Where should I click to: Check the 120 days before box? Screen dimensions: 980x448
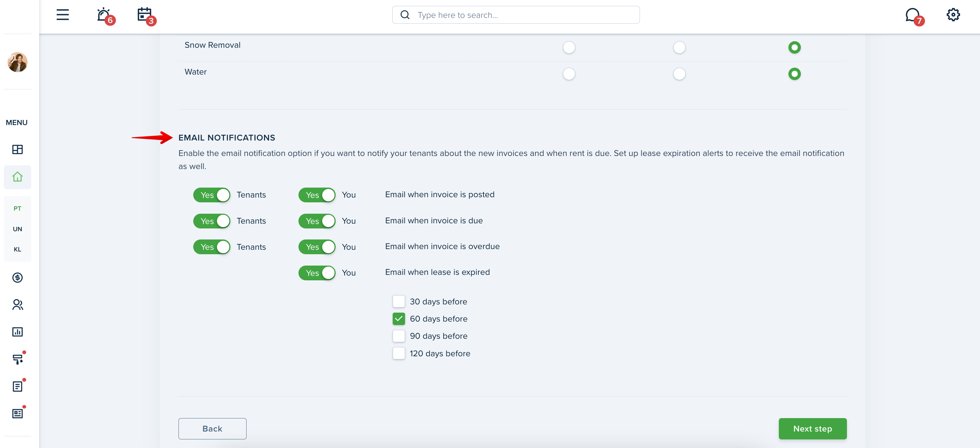[399, 353]
